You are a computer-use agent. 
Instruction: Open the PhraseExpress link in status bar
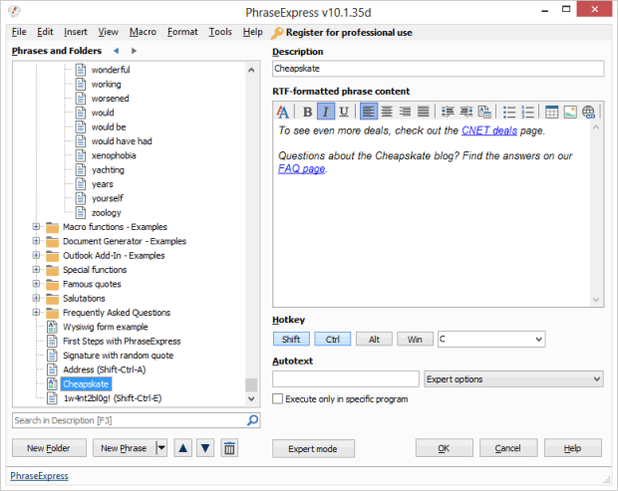(39, 476)
